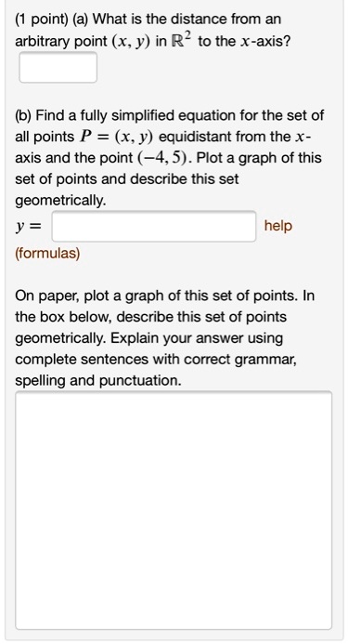Click the word 'geometrically.' above the y input
This screenshot has height=644, width=348.
pyautogui.click(x=60, y=201)
